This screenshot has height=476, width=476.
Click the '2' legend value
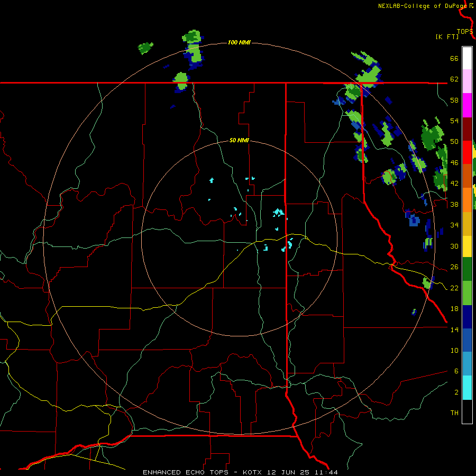pos(456,392)
